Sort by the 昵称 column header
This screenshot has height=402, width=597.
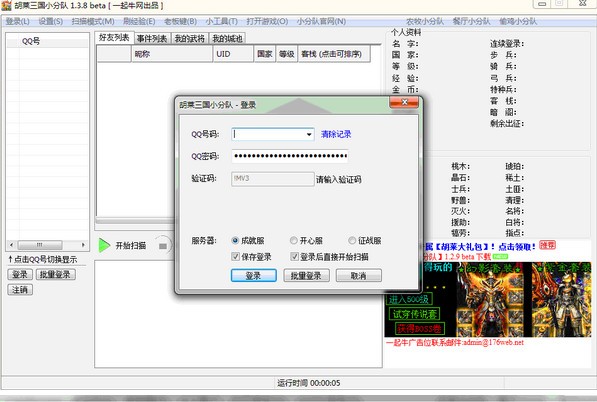coord(172,54)
